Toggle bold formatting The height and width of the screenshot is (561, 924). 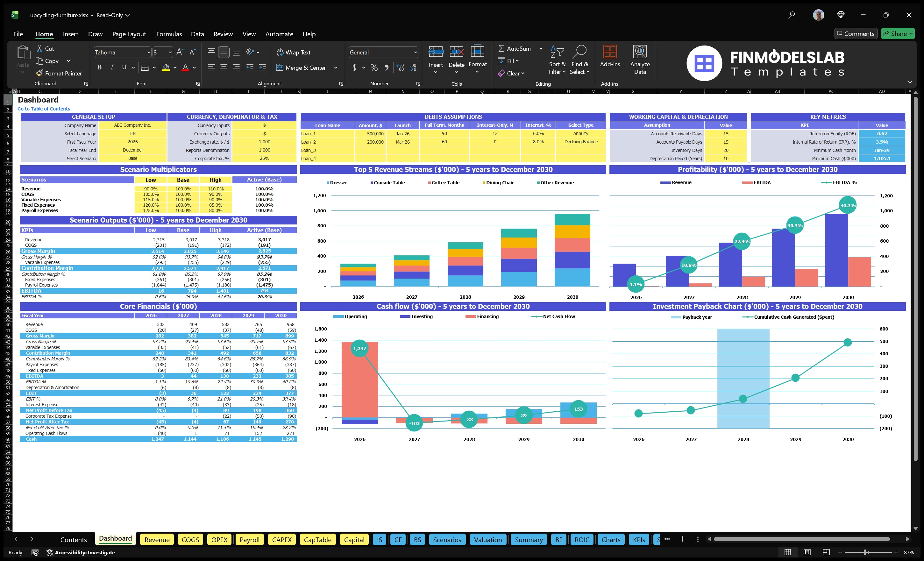pyautogui.click(x=99, y=67)
